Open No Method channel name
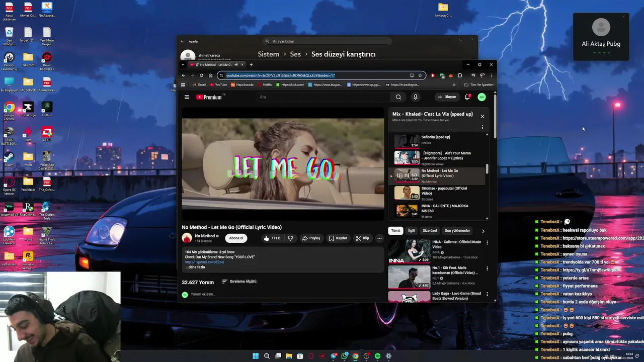Viewport: 644px width, 362px height. click(205, 236)
